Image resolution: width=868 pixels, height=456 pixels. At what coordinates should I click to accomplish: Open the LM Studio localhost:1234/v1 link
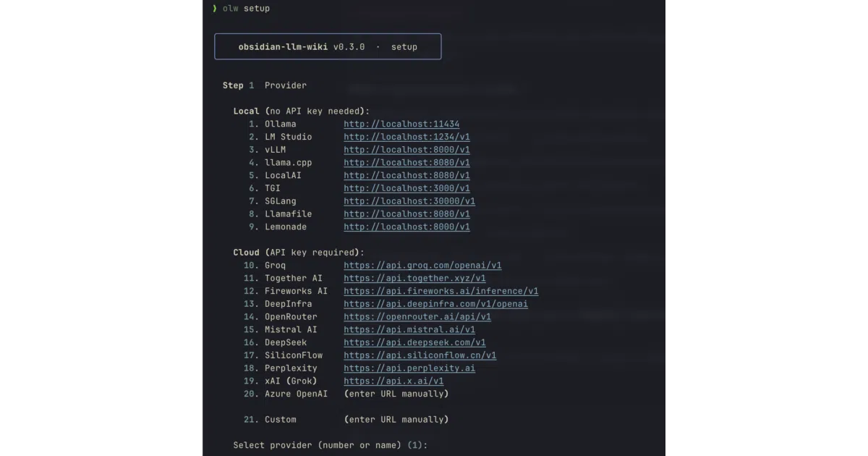coord(407,137)
